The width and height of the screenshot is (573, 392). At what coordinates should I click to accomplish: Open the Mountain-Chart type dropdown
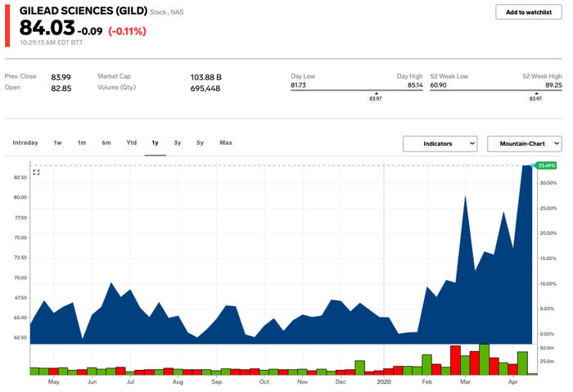click(x=525, y=143)
